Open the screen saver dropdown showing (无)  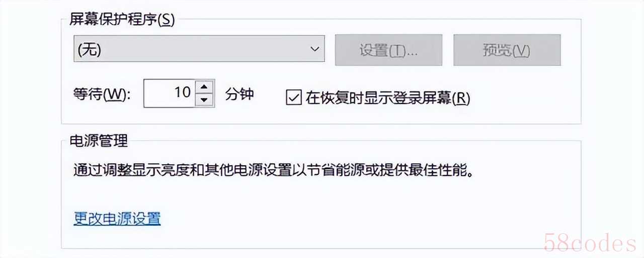click(x=199, y=49)
